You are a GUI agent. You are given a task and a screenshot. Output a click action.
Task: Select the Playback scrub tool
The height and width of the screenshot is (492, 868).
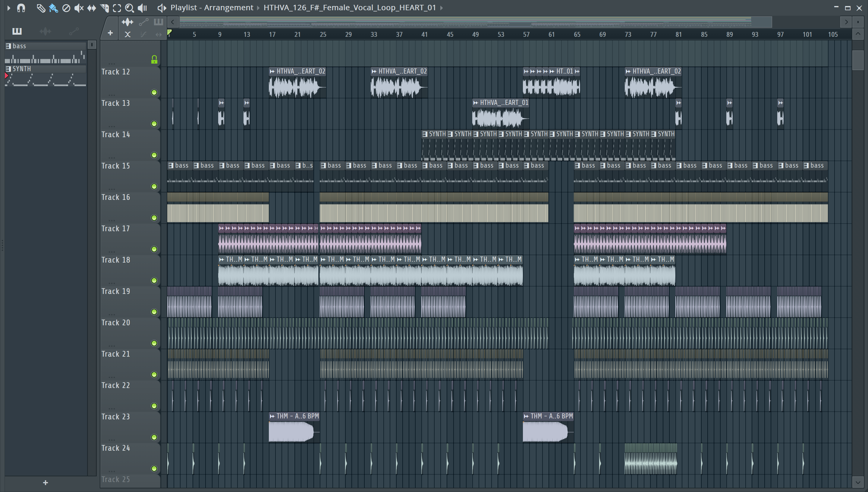pyautogui.click(x=143, y=8)
